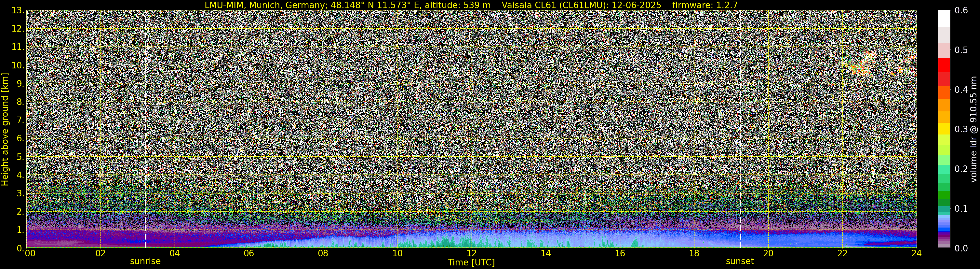Click the height axis tick label 5
Viewport: 980px width, 269px height.
[20, 157]
